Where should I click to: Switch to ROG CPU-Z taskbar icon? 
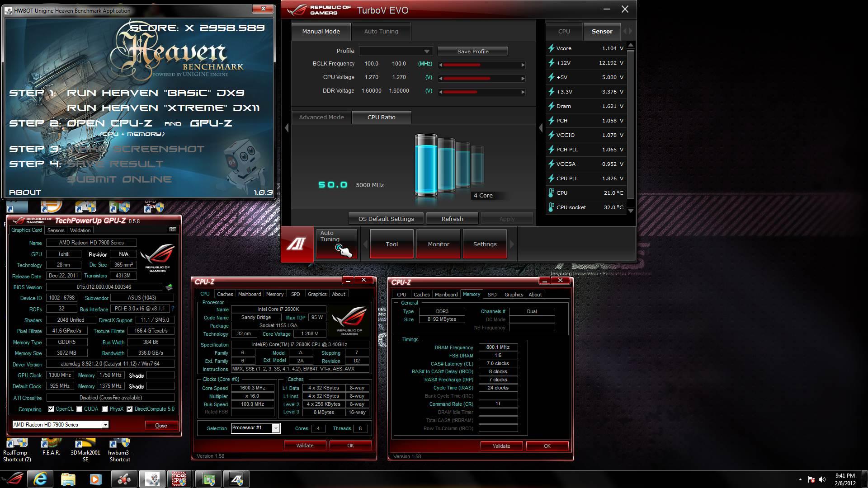coord(179,479)
